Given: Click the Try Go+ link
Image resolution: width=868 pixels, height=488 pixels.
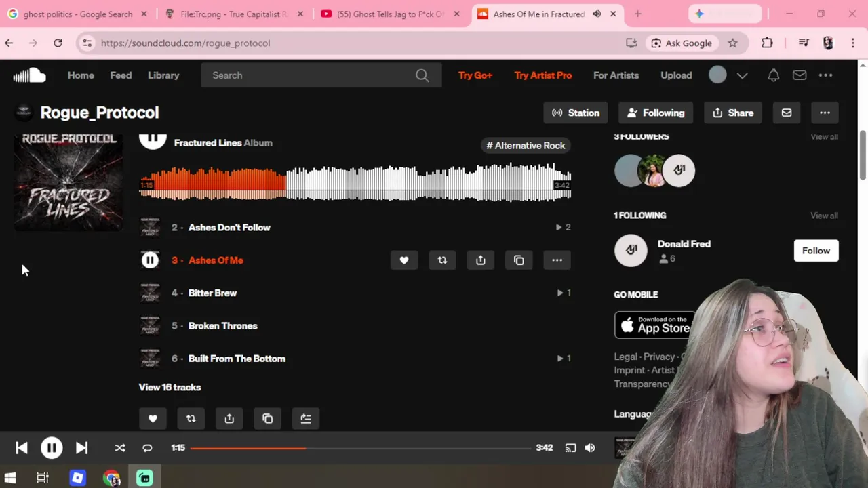Looking at the screenshot, I should [x=475, y=75].
